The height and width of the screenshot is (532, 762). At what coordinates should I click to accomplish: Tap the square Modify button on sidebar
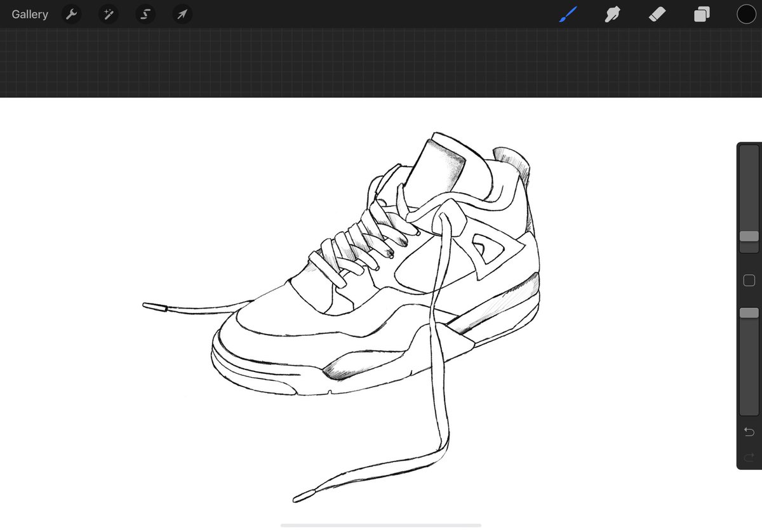749,280
